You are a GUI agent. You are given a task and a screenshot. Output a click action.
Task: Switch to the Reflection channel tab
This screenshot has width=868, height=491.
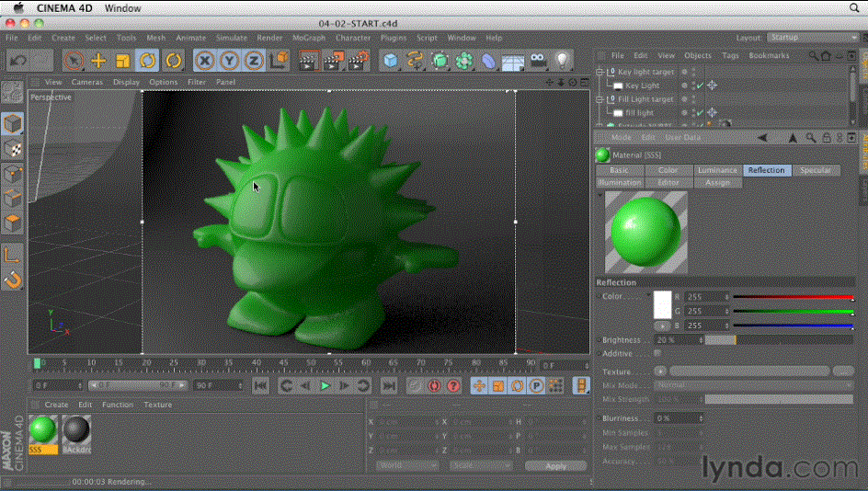point(767,170)
